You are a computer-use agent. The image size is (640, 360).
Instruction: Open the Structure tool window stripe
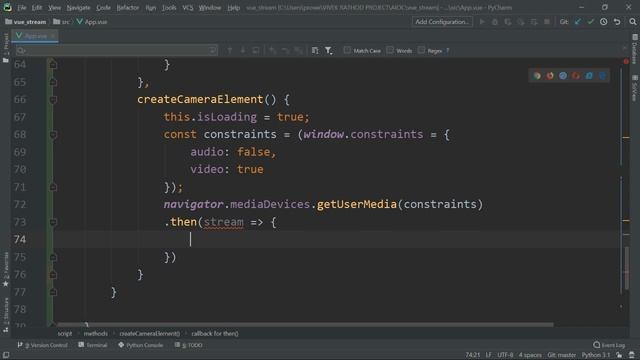[x=6, y=315]
